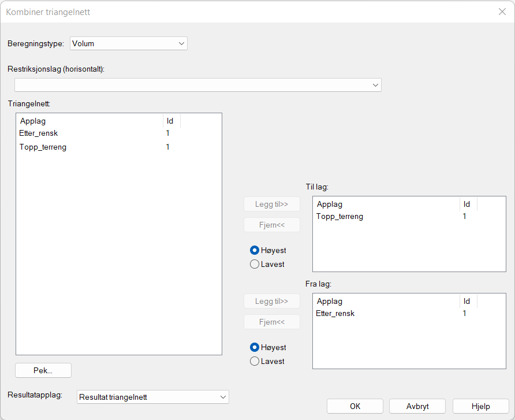Viewport: 515px width, 420px height.
Task: Close the Kombiner triangelnett dialog
Action: click(502, 12)
